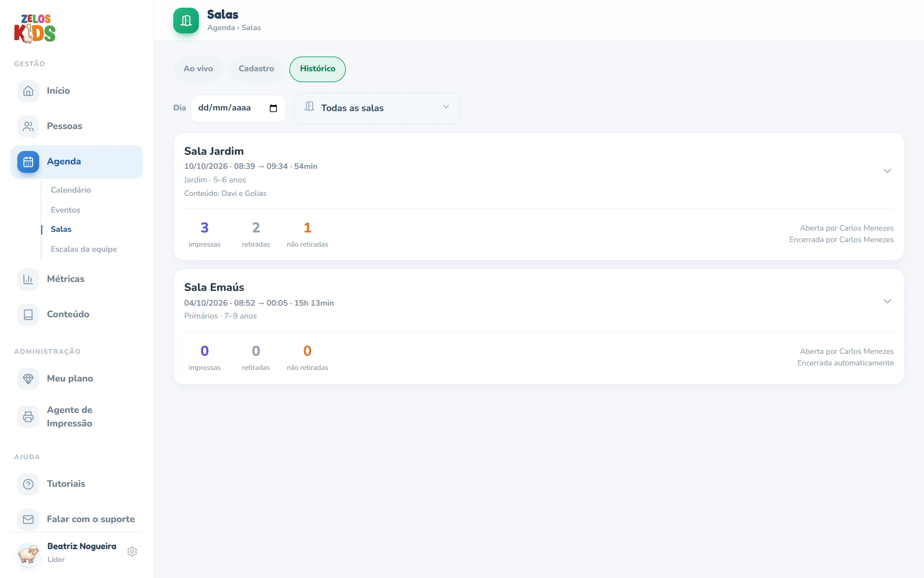
Task: Click the Pessoas people icon
Action: click(28, 126)
